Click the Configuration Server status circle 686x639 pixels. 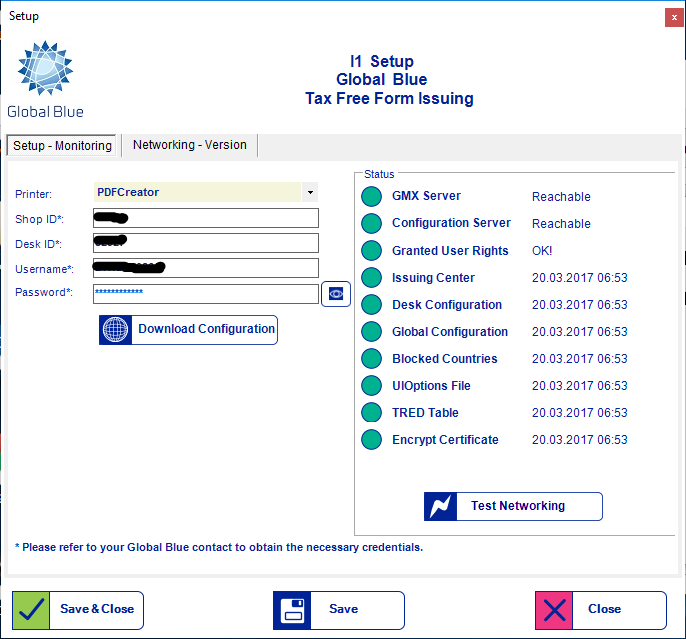click(x=372, y=224)
